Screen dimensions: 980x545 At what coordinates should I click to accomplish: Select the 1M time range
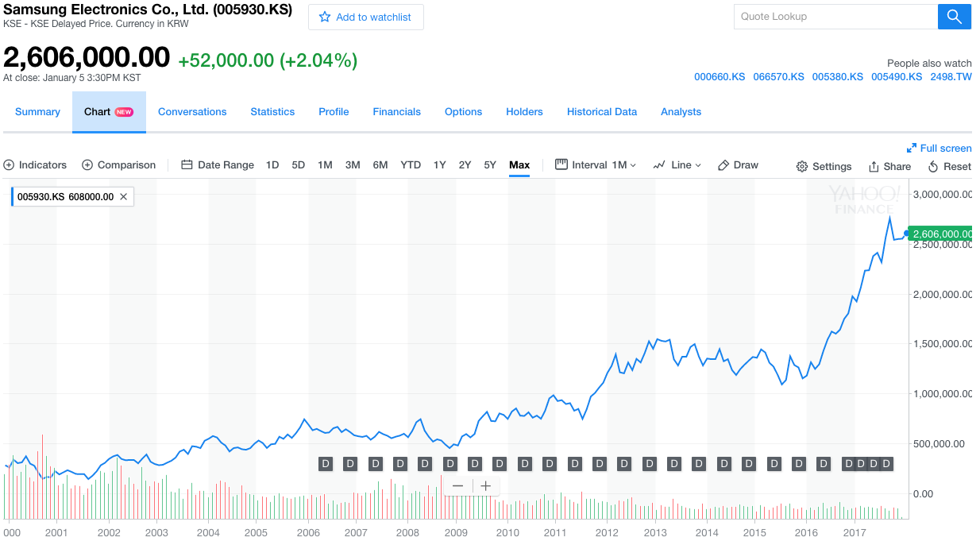coord(325,165)
